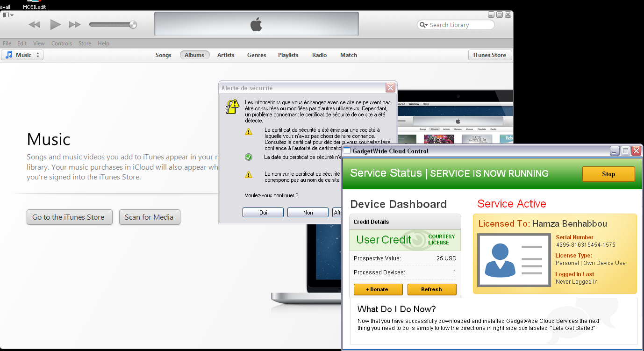Click the + Donate button
Screen dimensions: 644x351
tap(378, 289)
